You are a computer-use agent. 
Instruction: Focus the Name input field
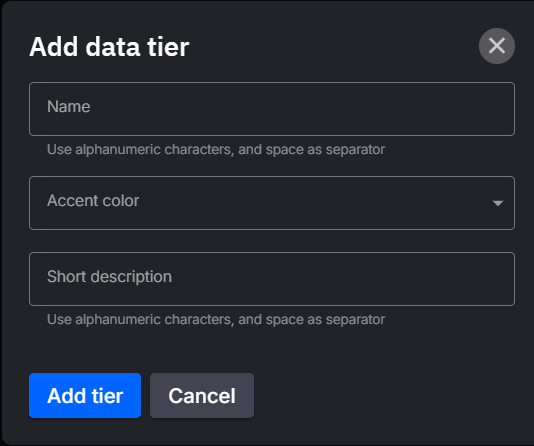(272, 109)
